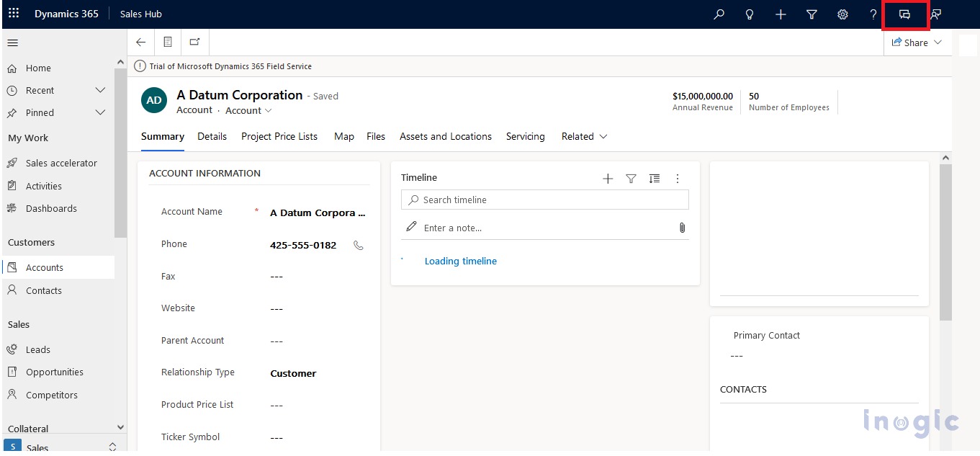Click the search magnifier in top bar
The height and width of the screenshot is (456, 980).
click(719, 14)
